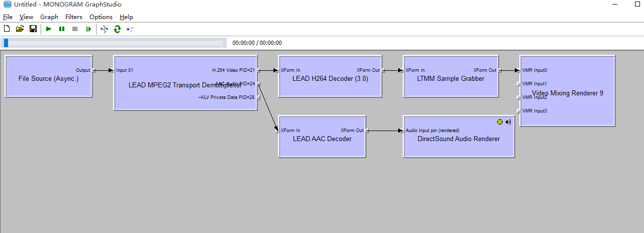Open the Help menu

[126, 17]
